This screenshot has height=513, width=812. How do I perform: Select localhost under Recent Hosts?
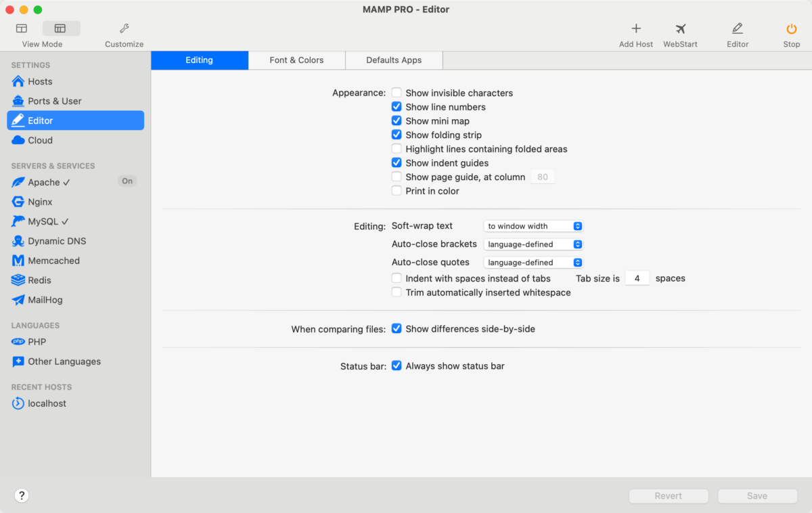(x=75, y=403)
